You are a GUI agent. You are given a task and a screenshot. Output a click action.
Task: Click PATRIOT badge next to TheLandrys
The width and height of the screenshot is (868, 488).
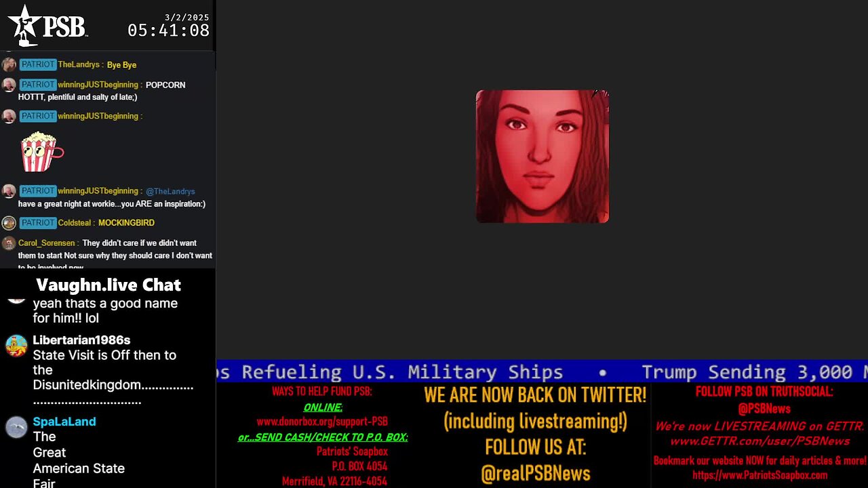(x=37, y=64)
